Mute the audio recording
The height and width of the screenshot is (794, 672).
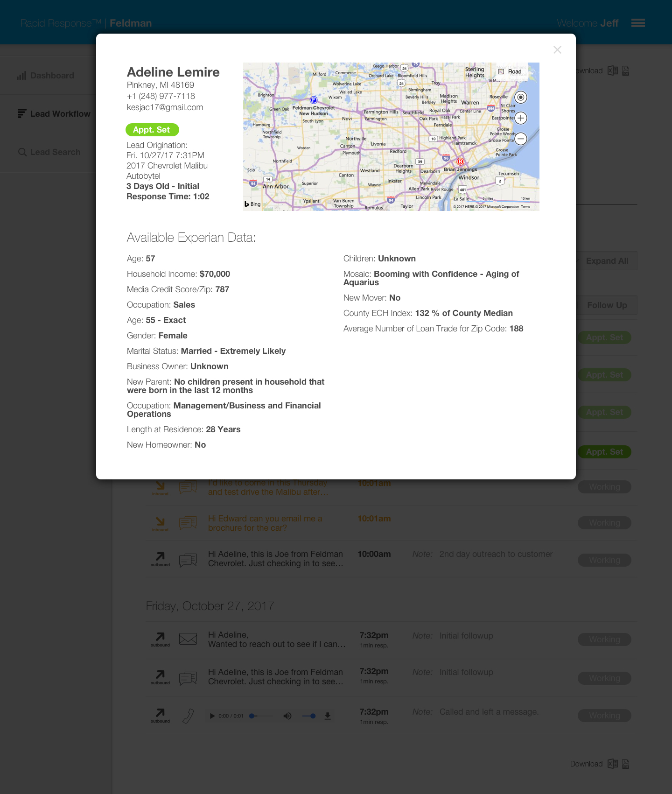click(287, 716)
